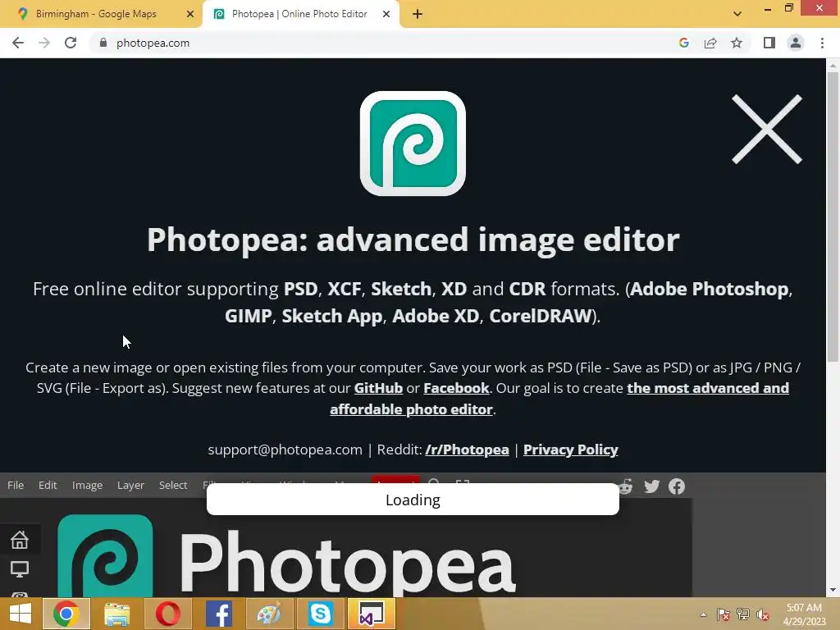Launch Opera from the taskbar
The width and height of the screenshot is (840, 630).
(167, 614)
